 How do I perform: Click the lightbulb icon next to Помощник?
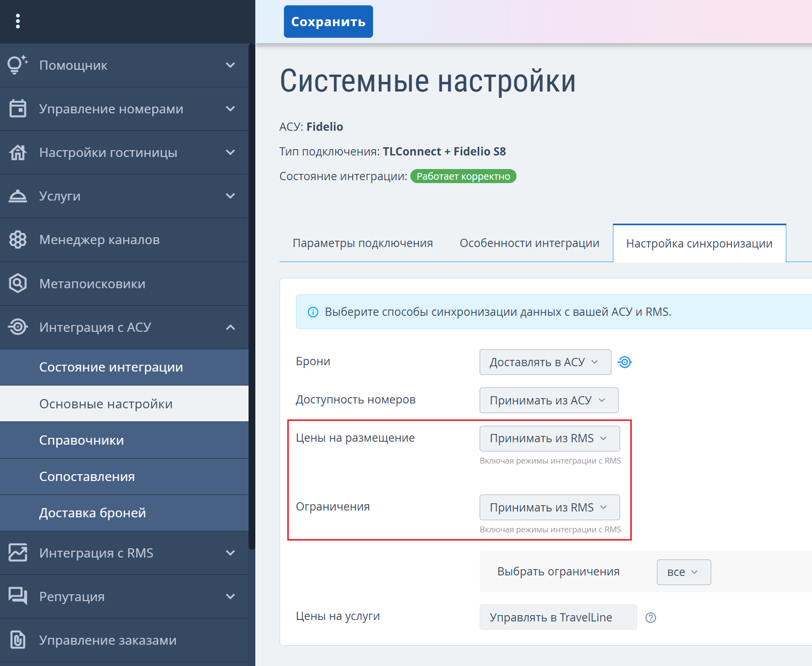point(17,65)
